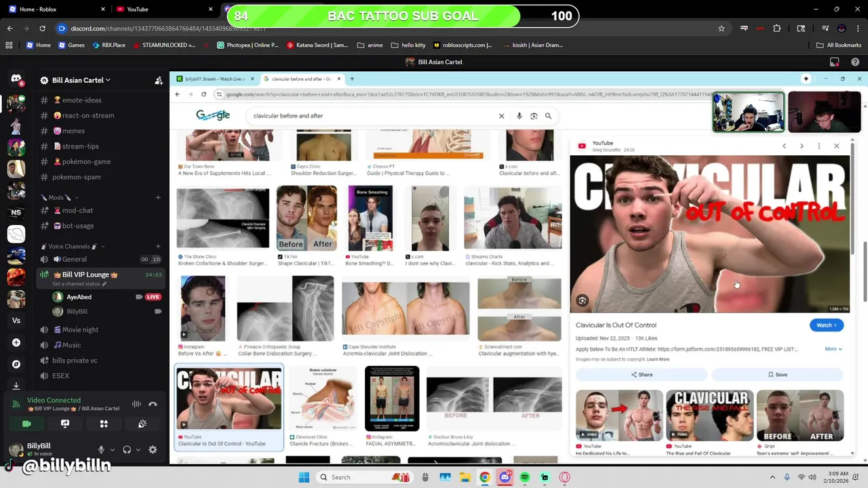Open the hello kitty bookmarks folder

[408, 45]
